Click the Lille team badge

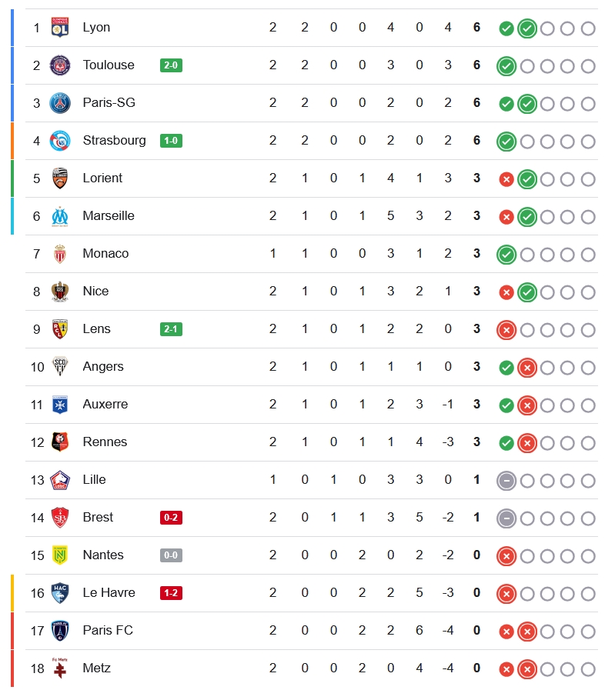60,480
